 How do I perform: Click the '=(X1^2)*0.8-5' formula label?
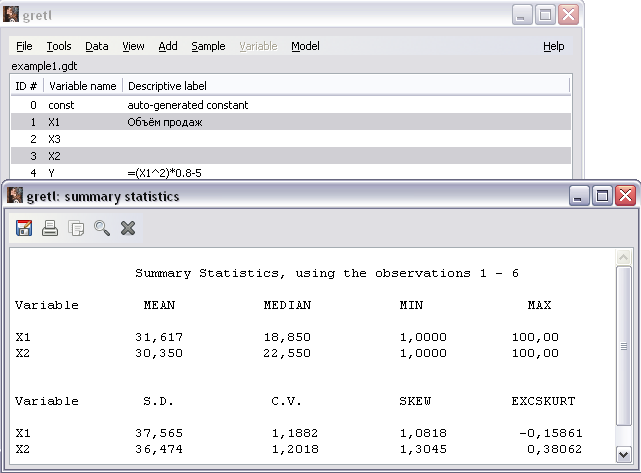point(164,173)
